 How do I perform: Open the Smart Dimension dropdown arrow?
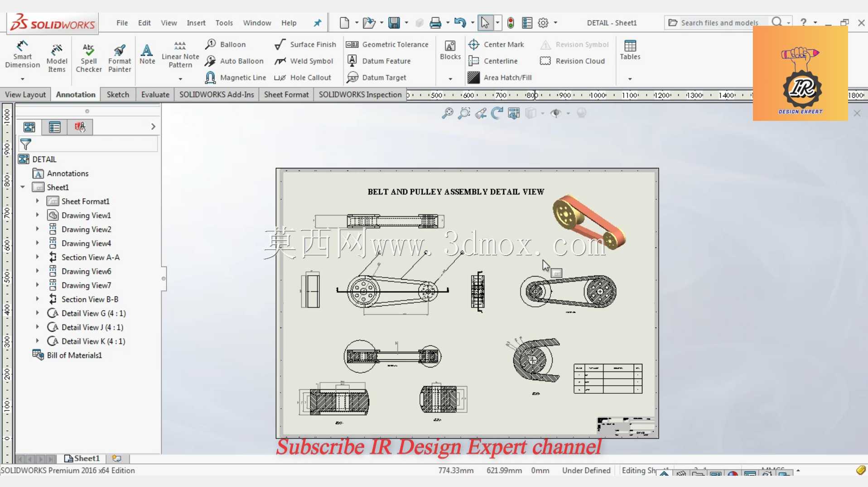(22, 79)
